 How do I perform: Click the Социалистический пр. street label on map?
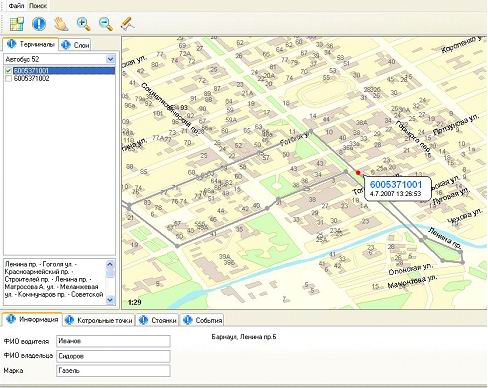tap(169, 107)
